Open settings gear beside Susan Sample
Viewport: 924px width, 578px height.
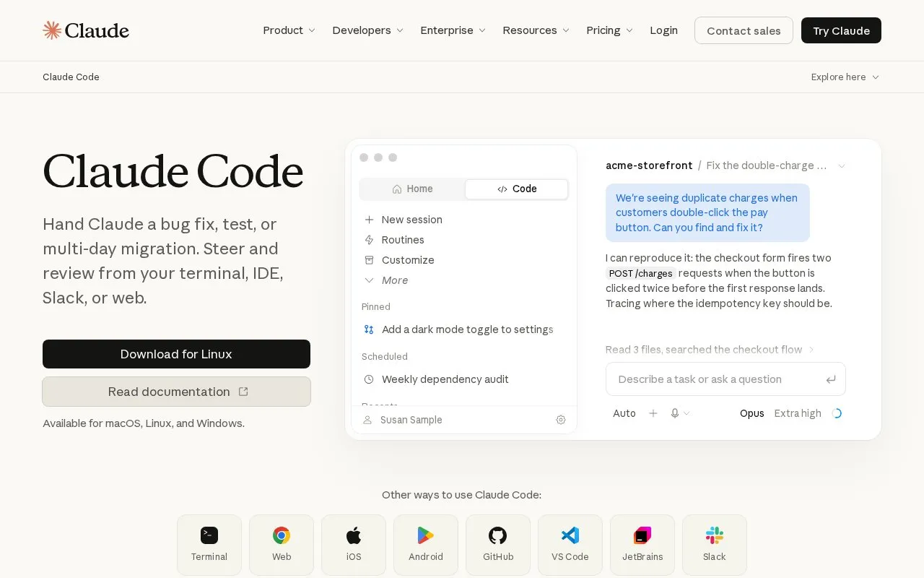561,420
